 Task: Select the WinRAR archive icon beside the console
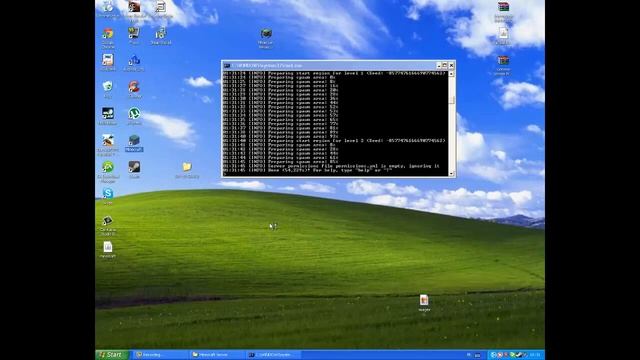click(x=503, y=60)
